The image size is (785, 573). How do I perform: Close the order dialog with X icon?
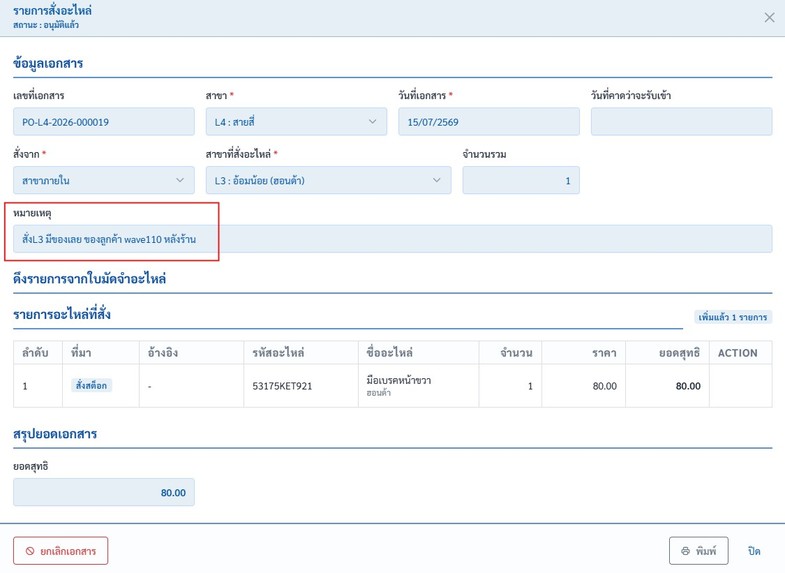[769, 18]
